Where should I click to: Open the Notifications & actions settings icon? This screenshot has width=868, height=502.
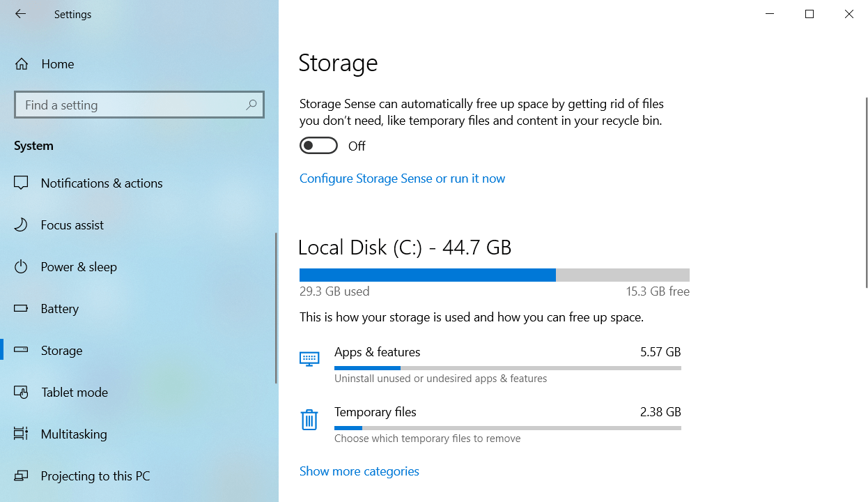pyautogui.click(x=22, y=183)
